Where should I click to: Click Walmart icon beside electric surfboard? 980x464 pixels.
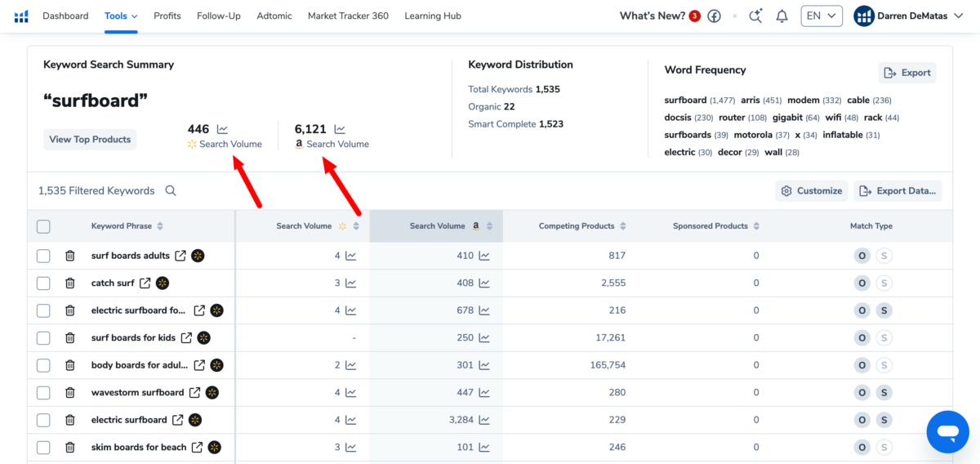195,420
